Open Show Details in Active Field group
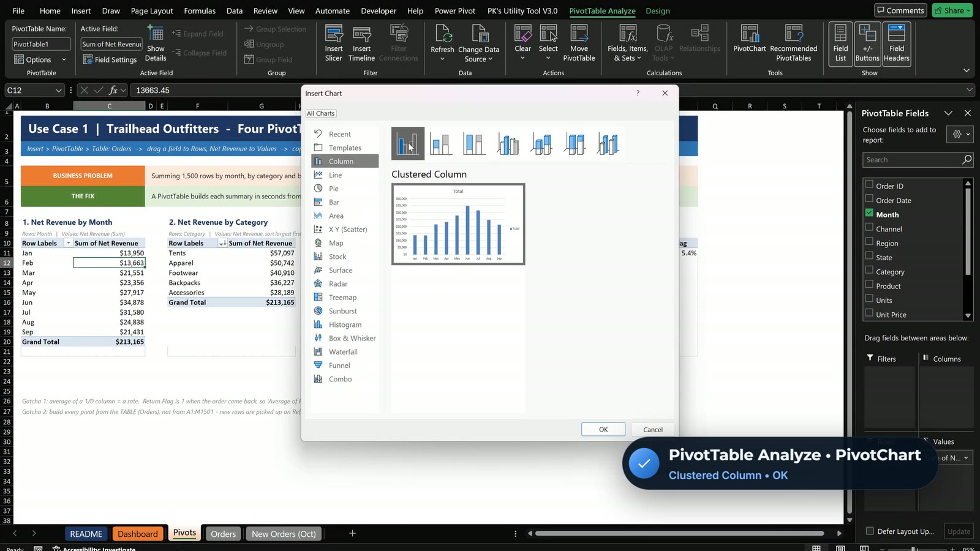 tap(156, 43)
